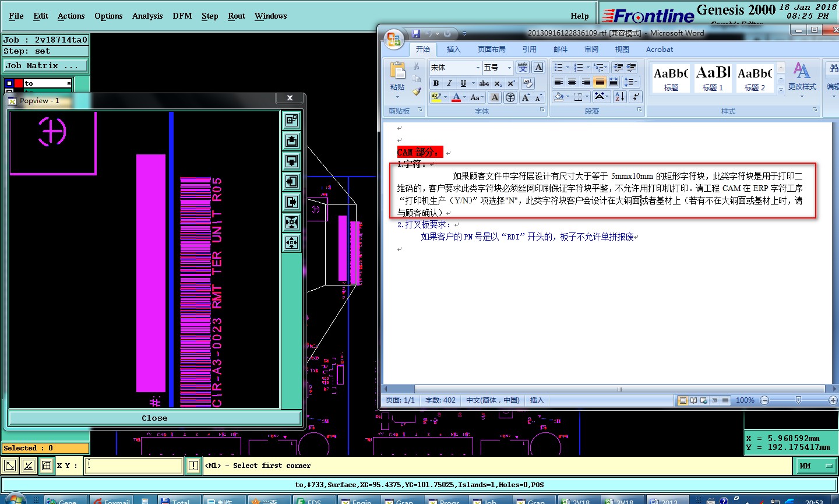Toggle subscript formatting
839x504 pixels.
498,83
